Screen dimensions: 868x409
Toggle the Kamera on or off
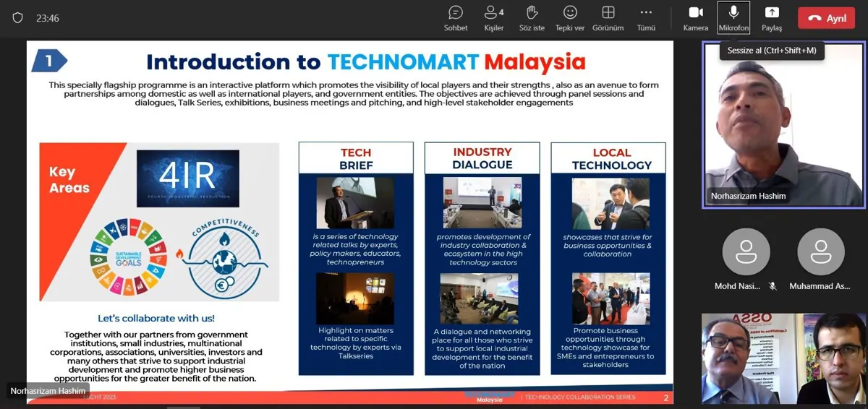(x=696, y=19)
